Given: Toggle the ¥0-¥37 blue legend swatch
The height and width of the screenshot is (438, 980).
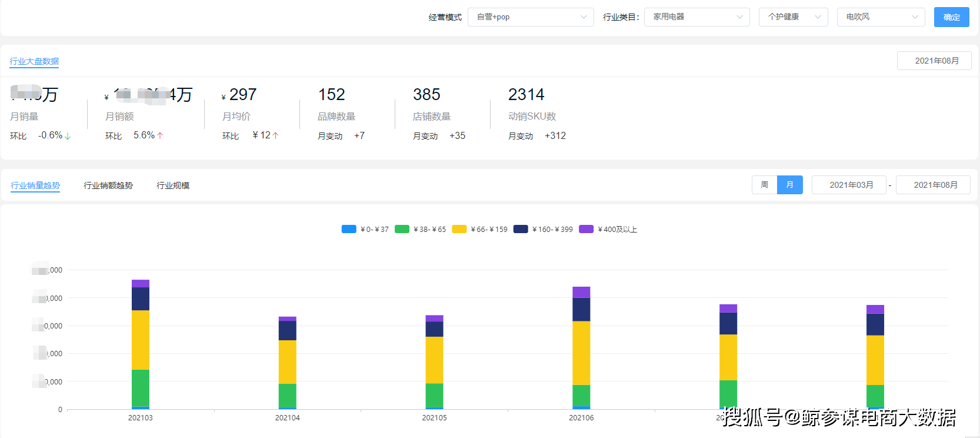Looking at the screenshot, I should tap(349, 229).
